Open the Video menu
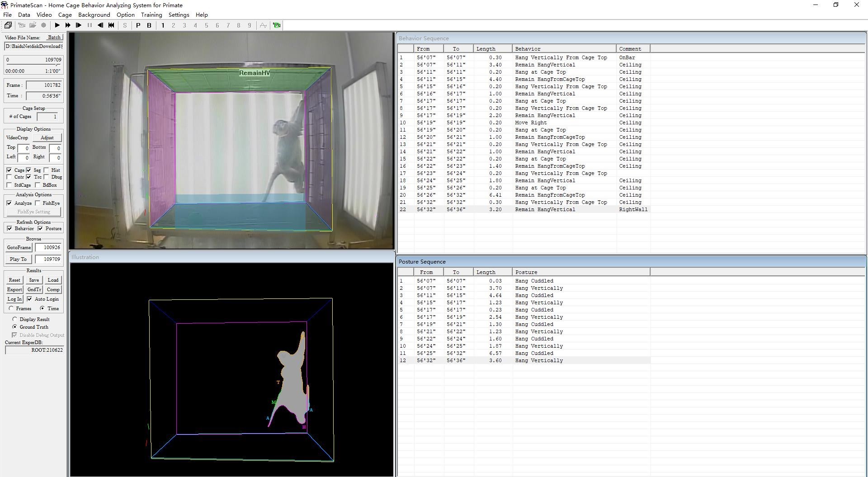 coord(44,14)
